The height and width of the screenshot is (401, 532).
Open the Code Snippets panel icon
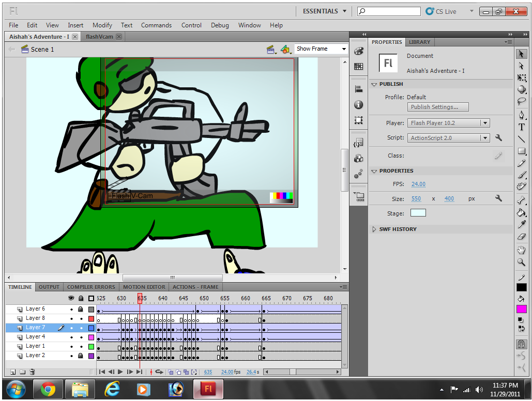359,143
